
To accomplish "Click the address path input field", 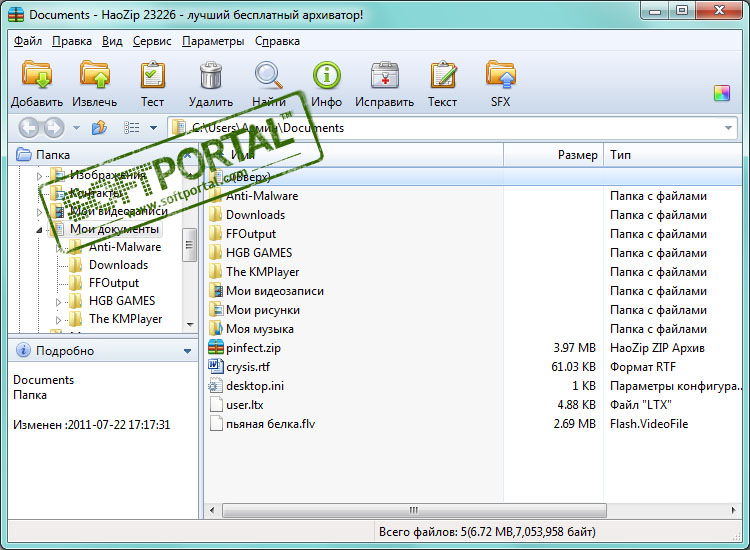I will (x=452, y=128).
